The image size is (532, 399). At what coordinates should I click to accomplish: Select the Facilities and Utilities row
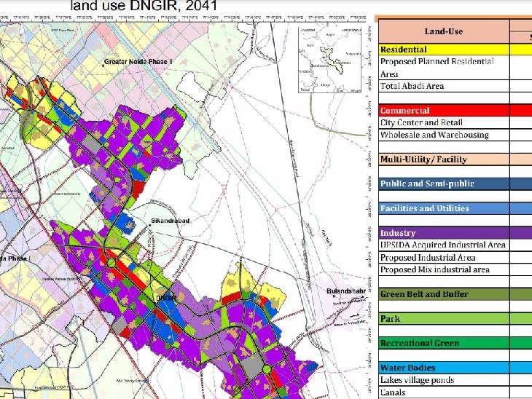click(443, 208)
